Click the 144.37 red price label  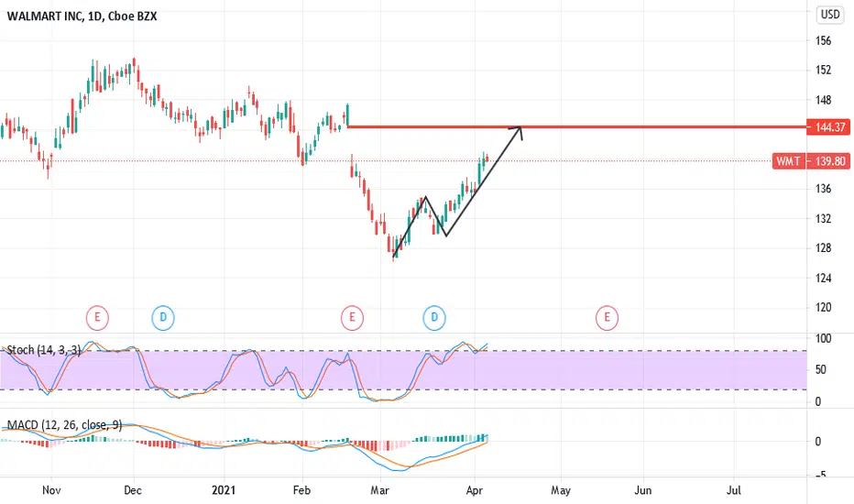tap(827, 127)
